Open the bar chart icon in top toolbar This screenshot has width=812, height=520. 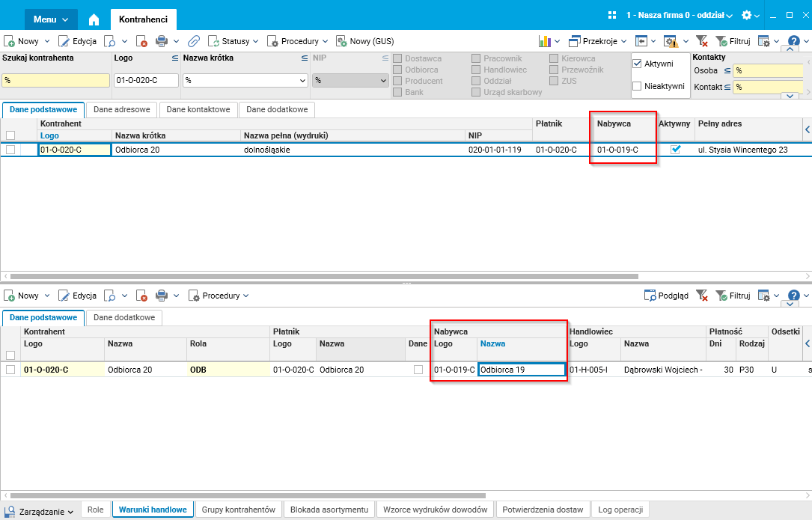pyautogui.click(x=544, y=41)
